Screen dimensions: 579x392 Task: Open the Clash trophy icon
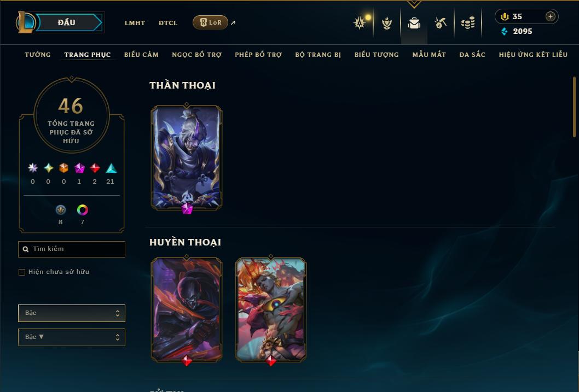(360, 23)
